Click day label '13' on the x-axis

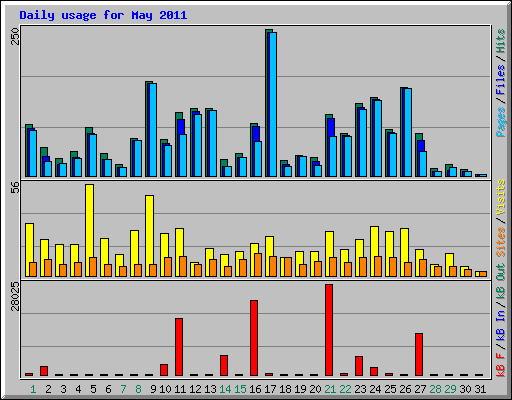point(210,389)
